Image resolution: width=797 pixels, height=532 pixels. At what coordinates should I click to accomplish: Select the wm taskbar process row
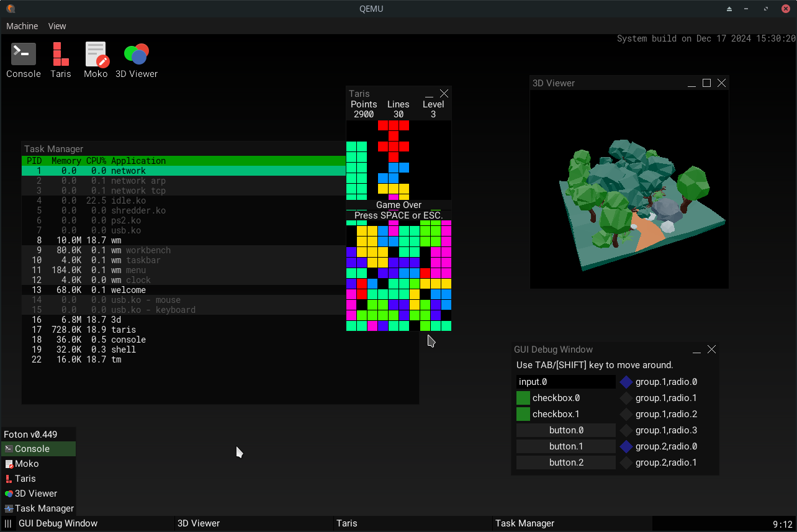184,260
